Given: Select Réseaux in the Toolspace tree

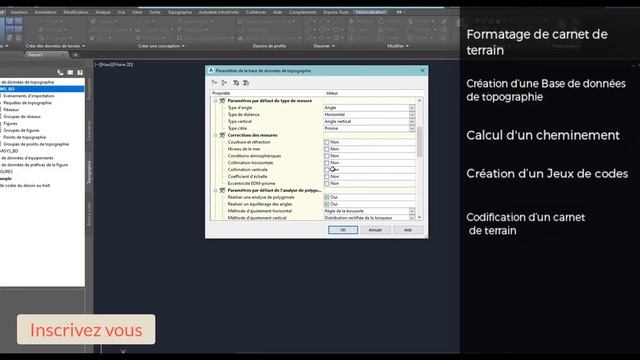Looking at the screenshot, I should click(x=11, y=110).
